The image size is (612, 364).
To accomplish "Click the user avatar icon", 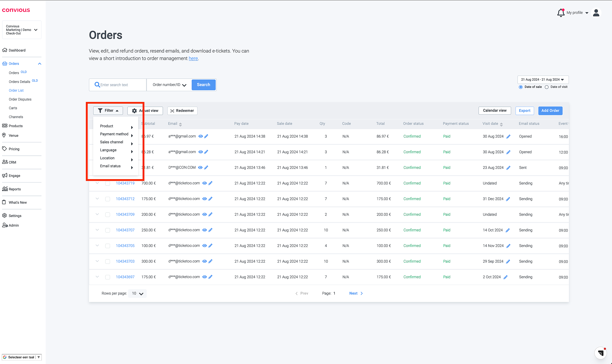I will pyautogui.click(x=596, y=13).
